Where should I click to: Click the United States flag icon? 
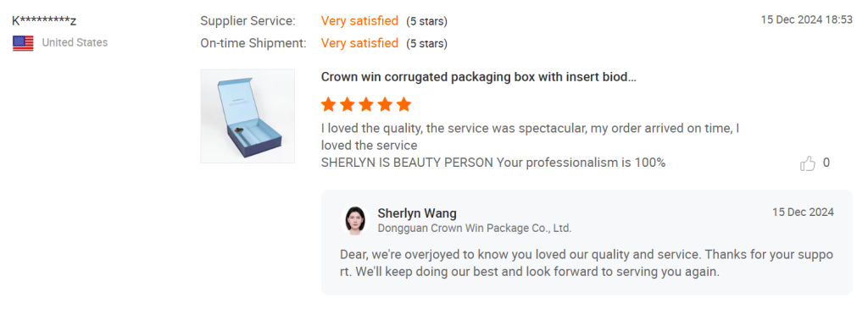tap(23, 43)
